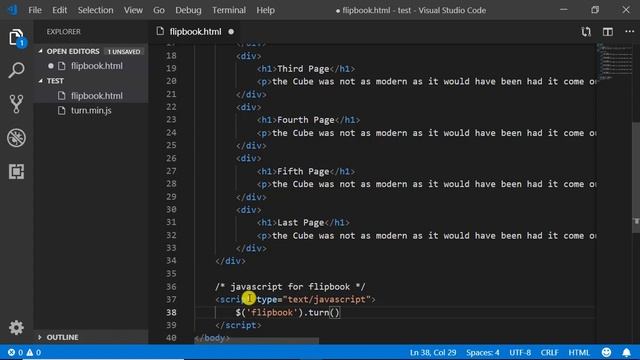Image resolution: width=640 pixels, height=360 pixels.
Task: Open the editor More Actions menu
Action: pos(629,31)
